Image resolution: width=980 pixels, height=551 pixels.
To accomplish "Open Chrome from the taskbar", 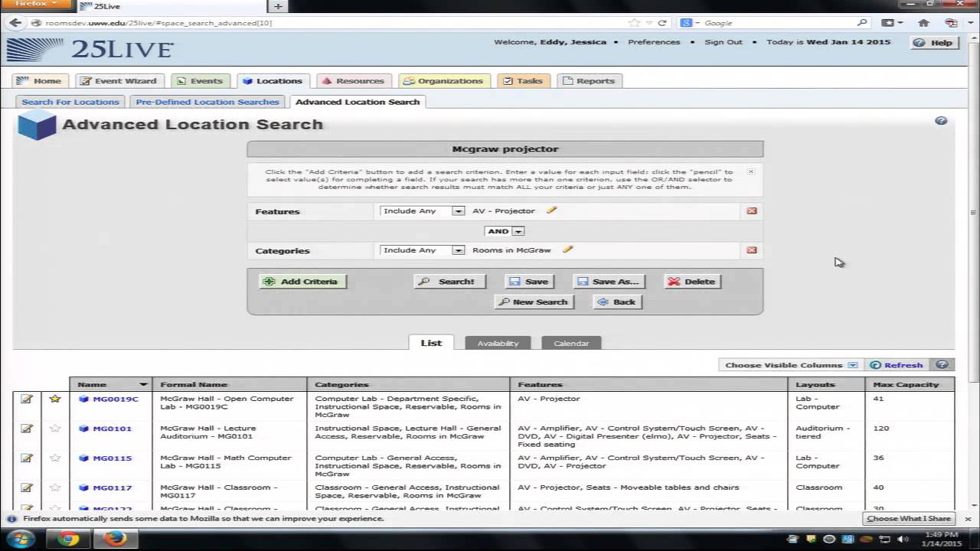I will tap(69, 539).
